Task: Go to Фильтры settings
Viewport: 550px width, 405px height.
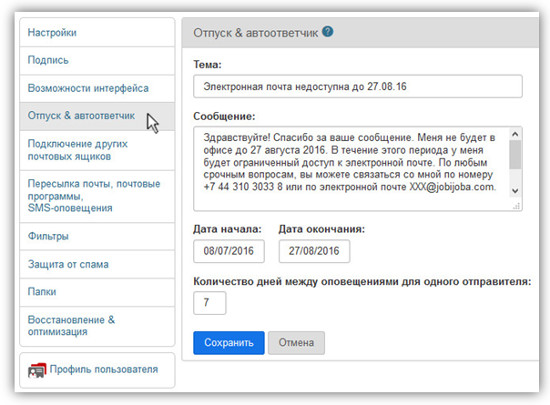Action: point(97,236)
